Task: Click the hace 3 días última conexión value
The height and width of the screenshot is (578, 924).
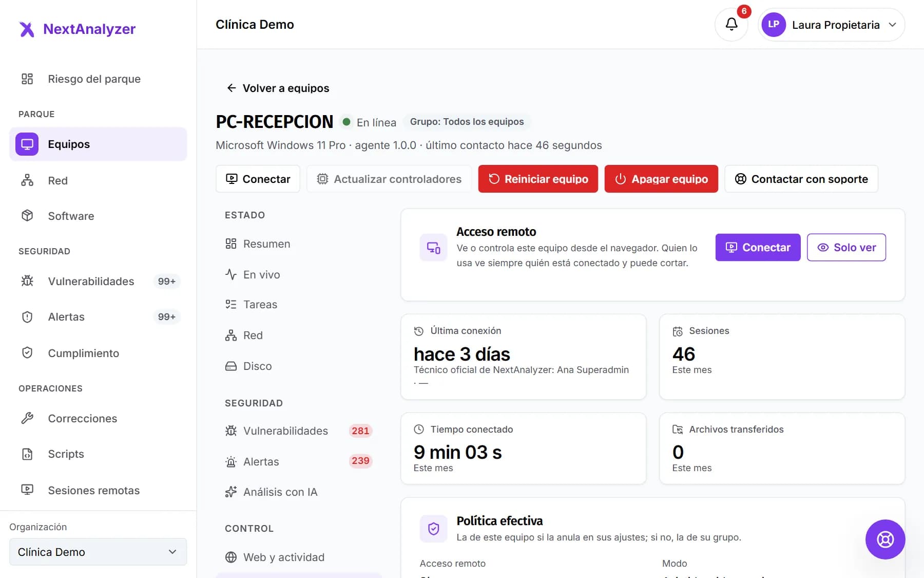Action: click(461, 354)
